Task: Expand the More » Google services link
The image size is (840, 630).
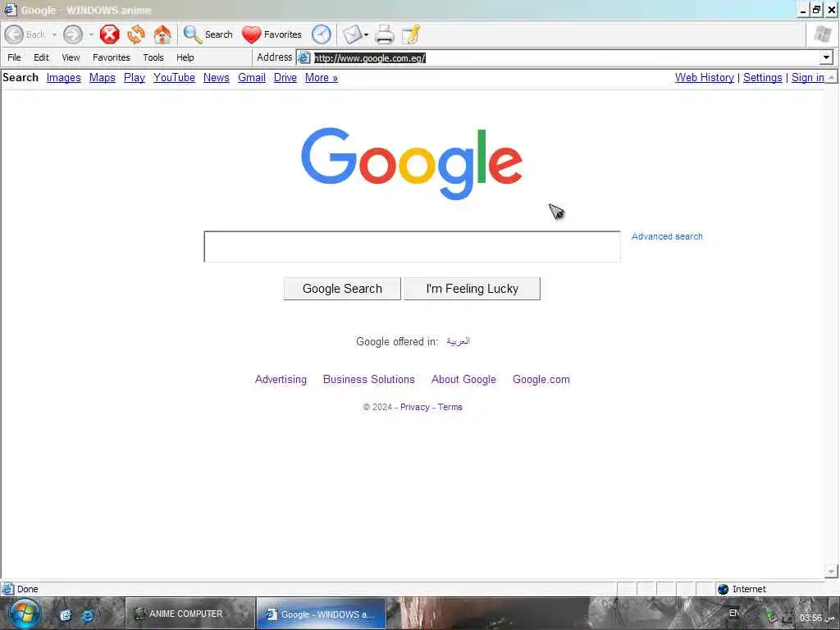Action: pyautogui.click(x=322, y=78)
